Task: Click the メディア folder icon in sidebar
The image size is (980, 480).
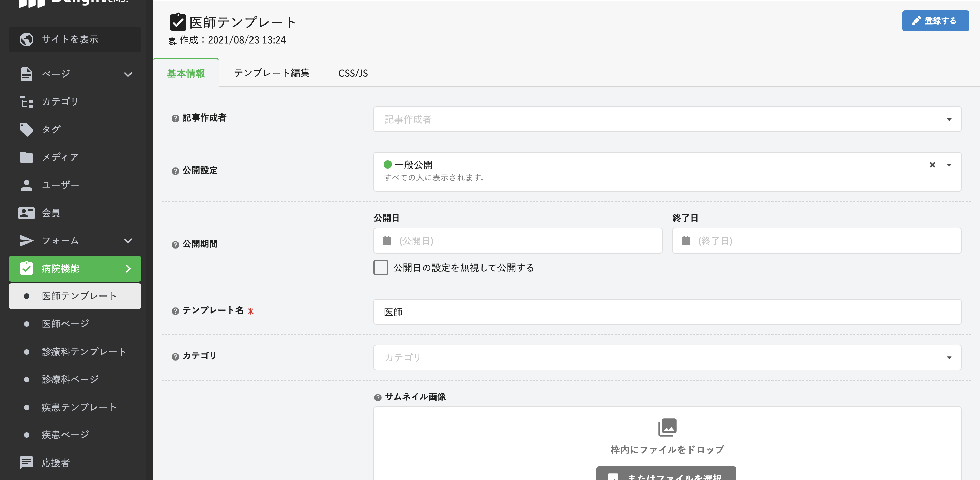Action: (26, 157)
